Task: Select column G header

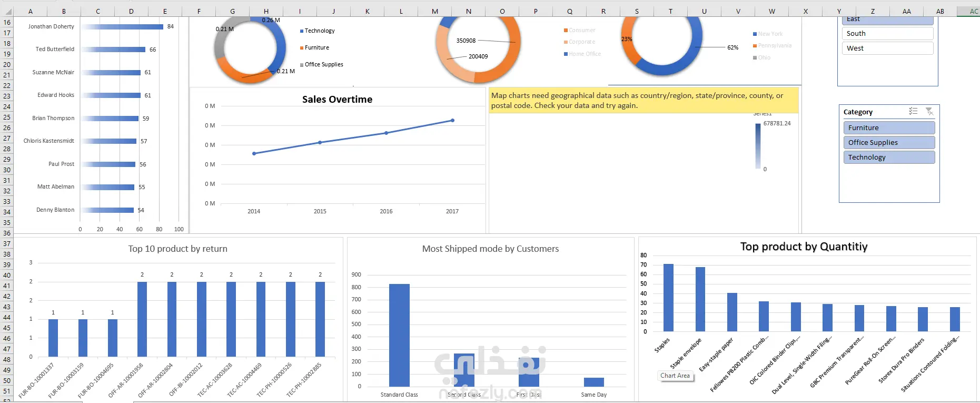Action: click(x=233, y=11)
